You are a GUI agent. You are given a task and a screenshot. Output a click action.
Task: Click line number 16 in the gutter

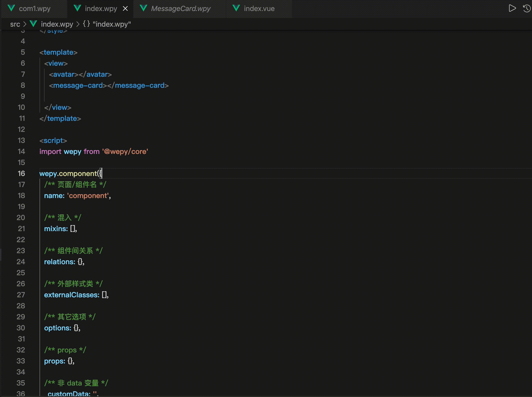tap(21, 173)
